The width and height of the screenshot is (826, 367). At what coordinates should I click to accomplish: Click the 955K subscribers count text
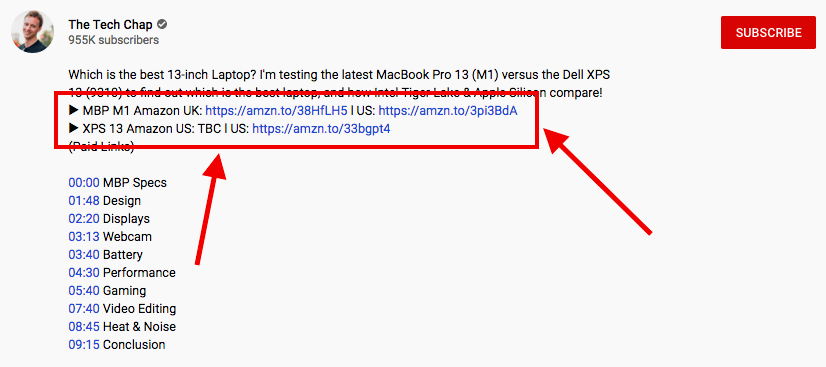pos(113,40)
